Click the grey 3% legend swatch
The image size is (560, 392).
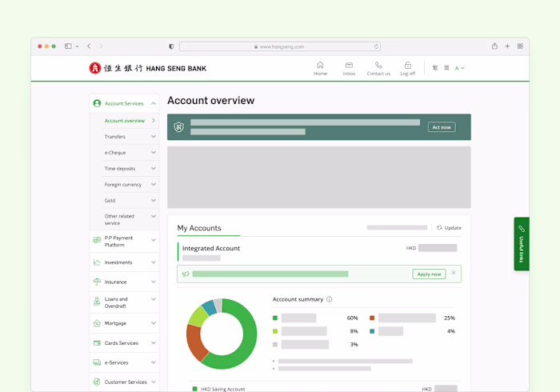tap(275, 344)
